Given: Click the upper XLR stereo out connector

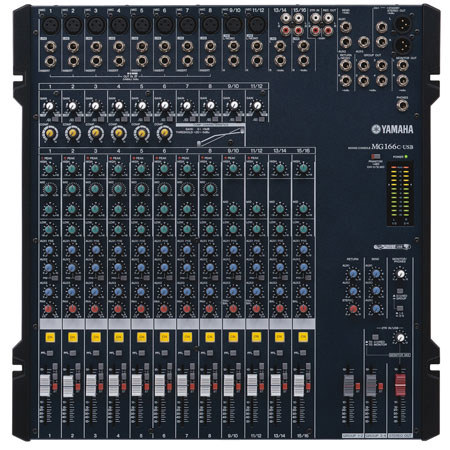Looking at the screenshot, I should coord(403,24).
